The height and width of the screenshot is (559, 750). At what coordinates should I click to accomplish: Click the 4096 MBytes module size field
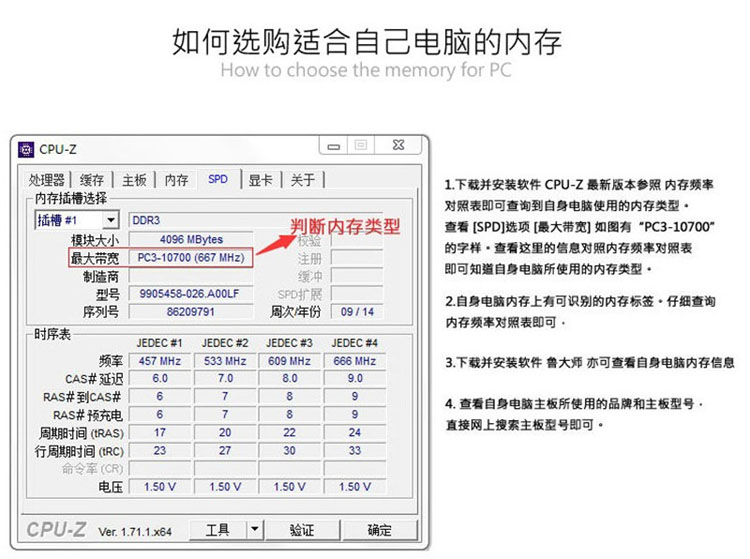pyautogui.click(x=191, y=240)
